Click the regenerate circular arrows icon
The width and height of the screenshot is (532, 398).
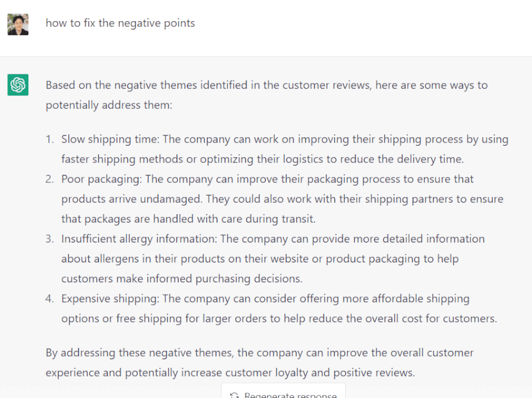[235, 396]
